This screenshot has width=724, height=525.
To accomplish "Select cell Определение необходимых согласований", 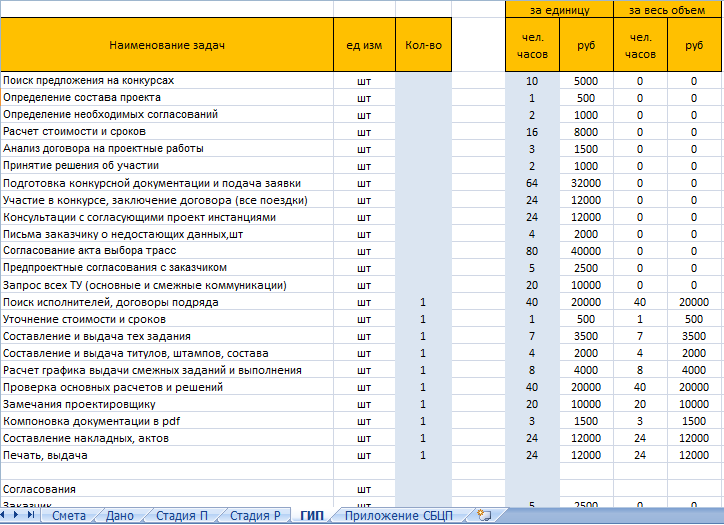I will 167,115.
